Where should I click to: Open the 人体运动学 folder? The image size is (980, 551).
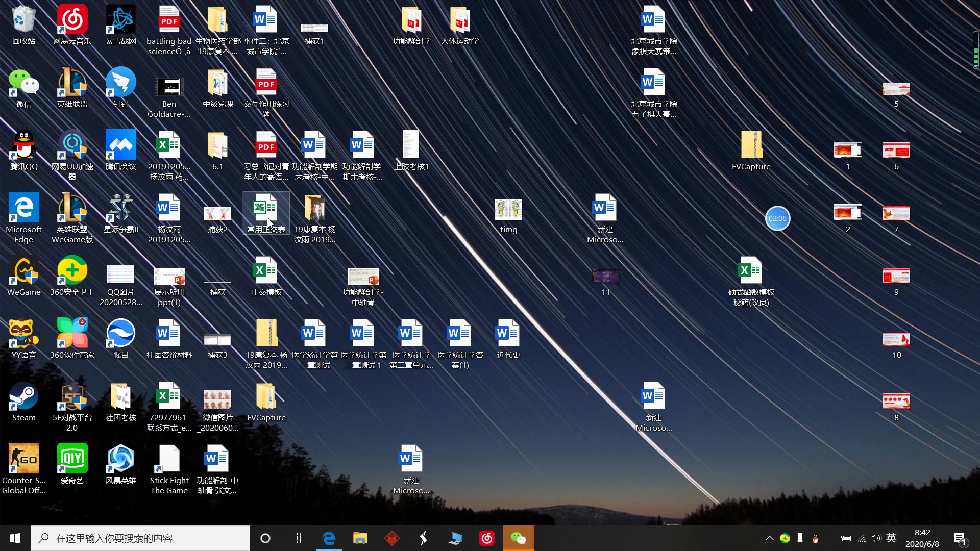pyautogui.click(x=460, y=26)
